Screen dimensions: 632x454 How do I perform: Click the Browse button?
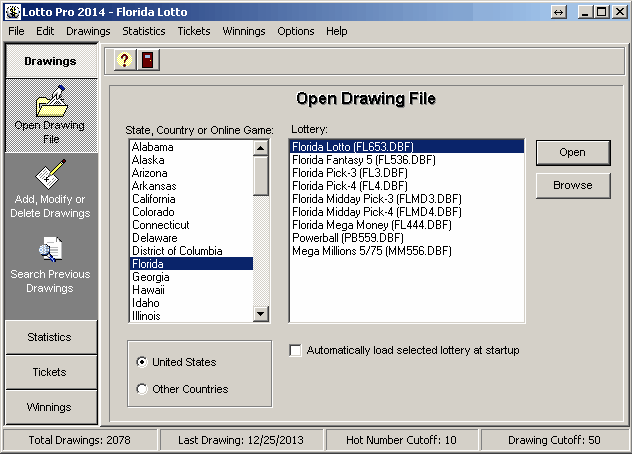point(573,185)
